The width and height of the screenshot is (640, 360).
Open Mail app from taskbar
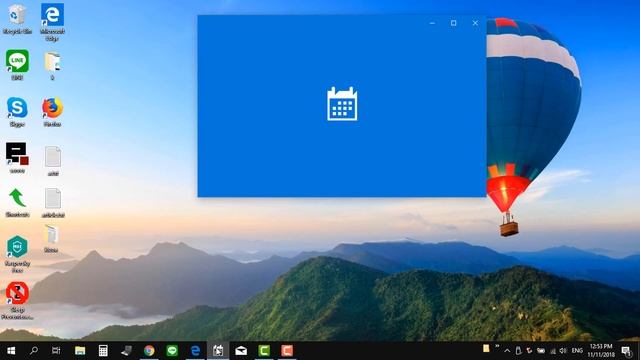[241, 351]
